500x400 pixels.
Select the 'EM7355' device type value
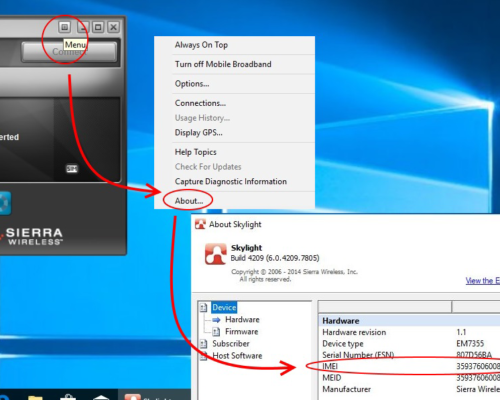coord(470,344)
